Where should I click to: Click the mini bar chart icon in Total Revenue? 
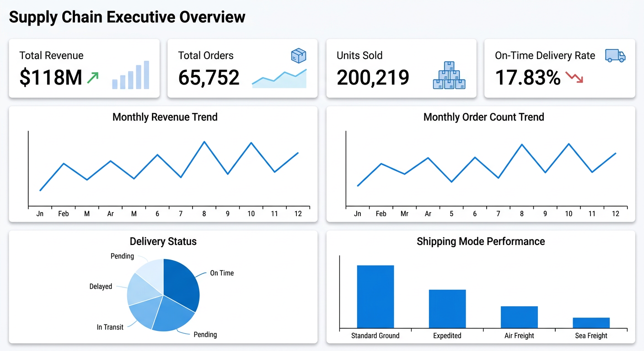(131, 75)
